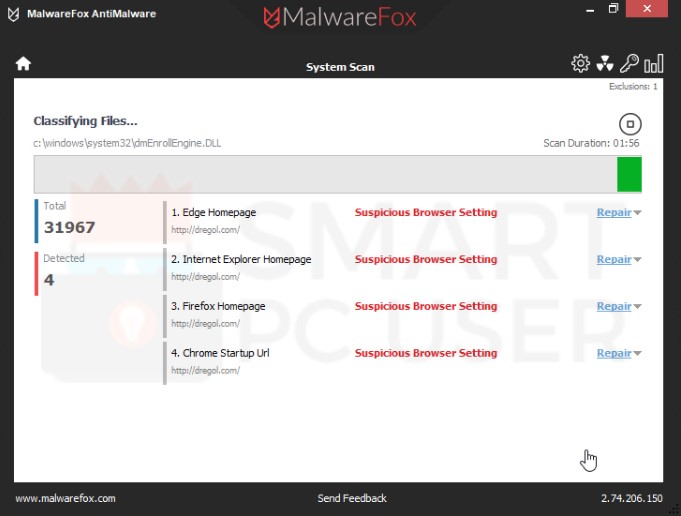Minimize the MalwareFox window
Screen dimensions: 681x516
590,10
